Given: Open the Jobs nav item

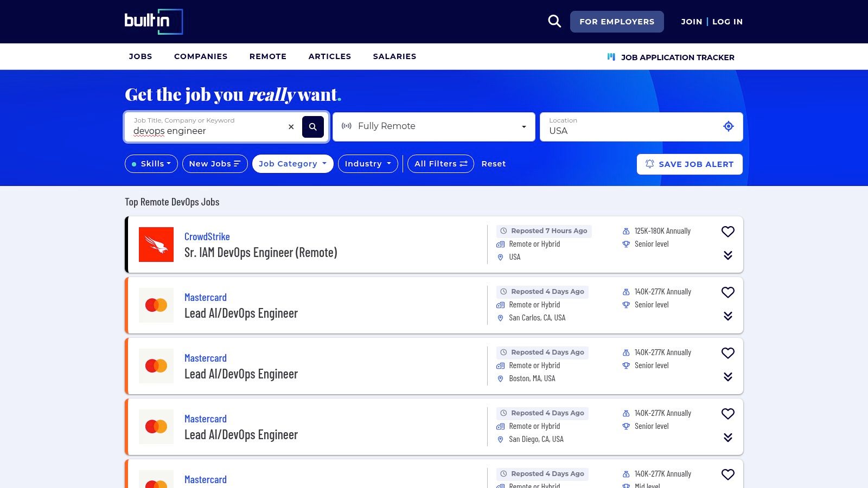Looking at the screenshot, I should pos(141,56).
